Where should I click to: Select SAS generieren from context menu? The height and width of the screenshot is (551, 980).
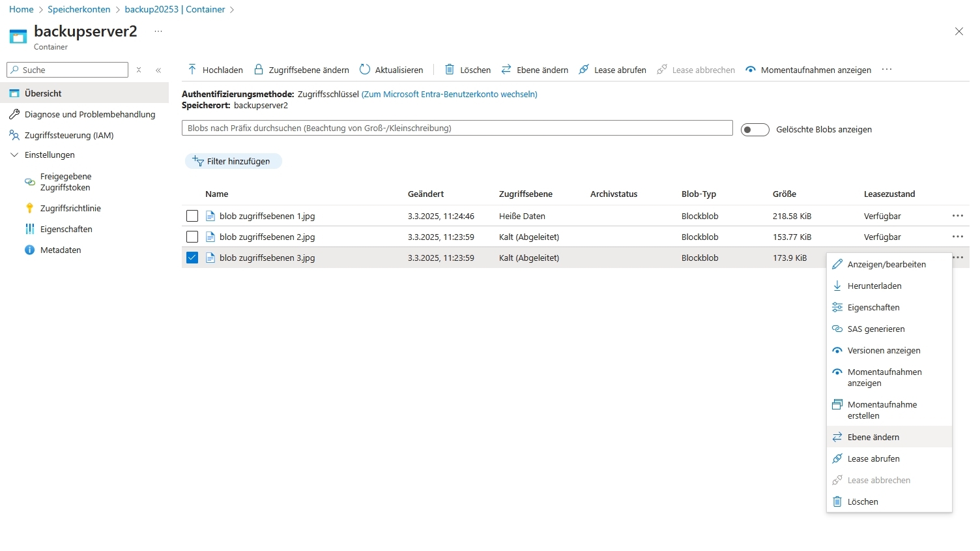coord(876,329)
